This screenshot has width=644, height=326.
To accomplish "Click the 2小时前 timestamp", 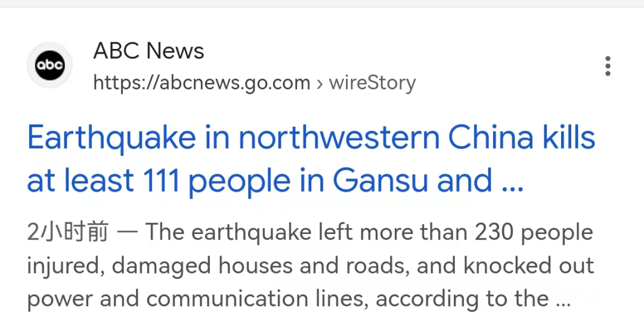I will (x=67, y=232).
